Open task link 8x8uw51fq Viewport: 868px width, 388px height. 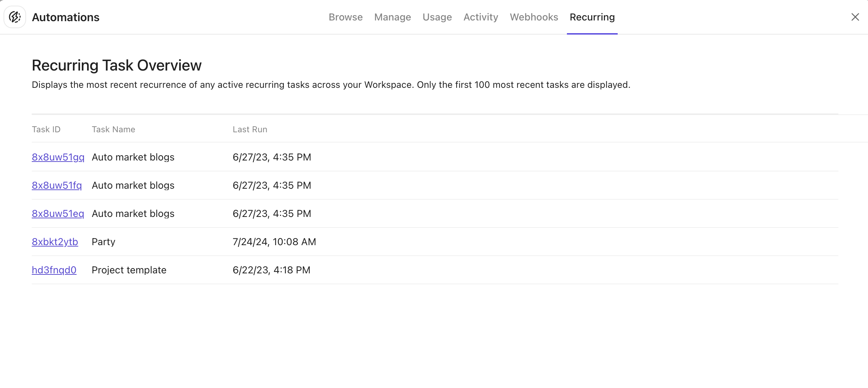57,185
